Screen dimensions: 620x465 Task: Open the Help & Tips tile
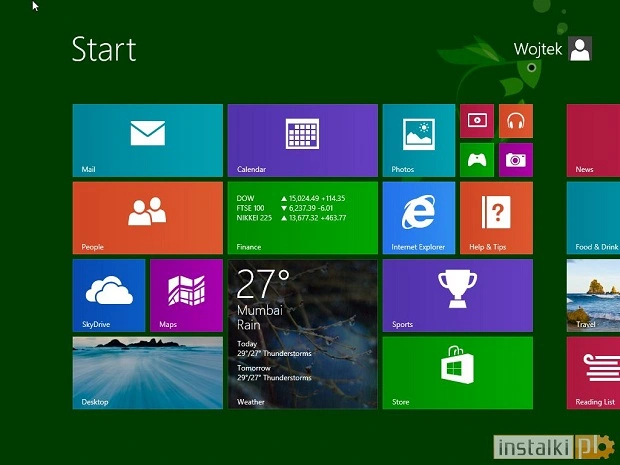pyautogui.click(x=496, y=218)
